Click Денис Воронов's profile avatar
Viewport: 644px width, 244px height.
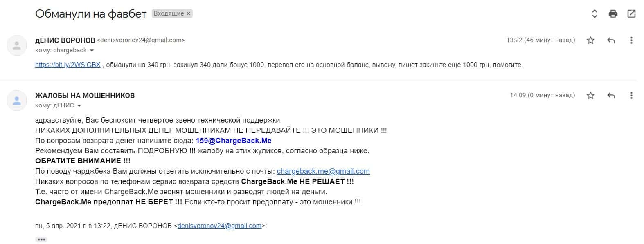pyautogui.click(x=17, y=45)
